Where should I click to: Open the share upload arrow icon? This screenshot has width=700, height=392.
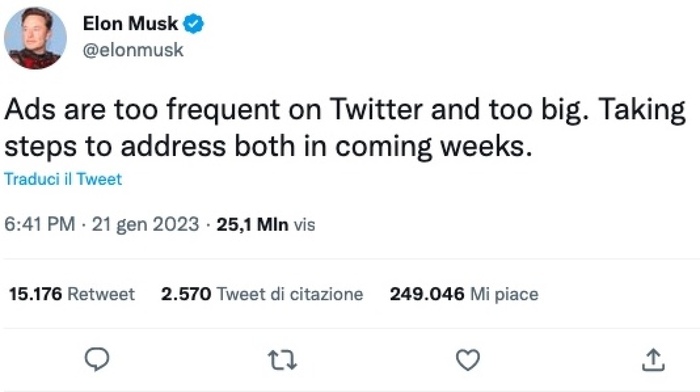tap(653, 360)
